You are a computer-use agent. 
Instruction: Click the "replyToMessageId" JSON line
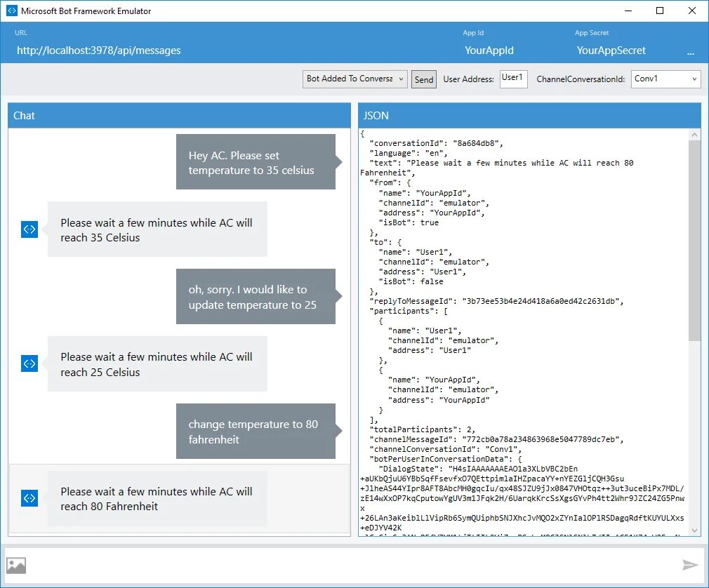pyautogui.click(x=496, y=301)
